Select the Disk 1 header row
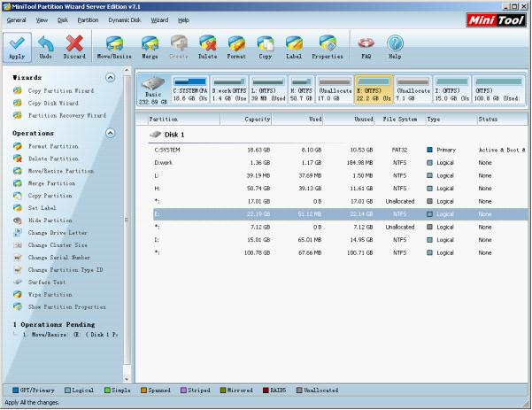 click(x=167, y=135)
